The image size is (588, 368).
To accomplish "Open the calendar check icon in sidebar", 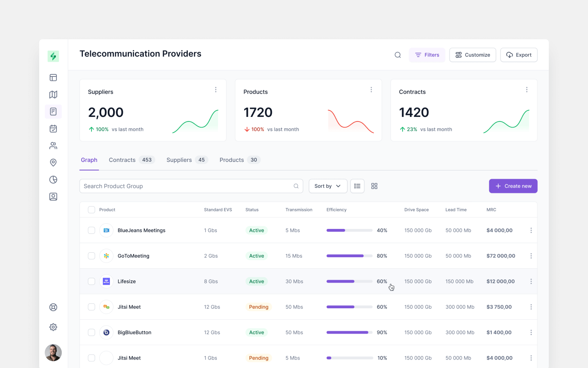I will point(53,129).
